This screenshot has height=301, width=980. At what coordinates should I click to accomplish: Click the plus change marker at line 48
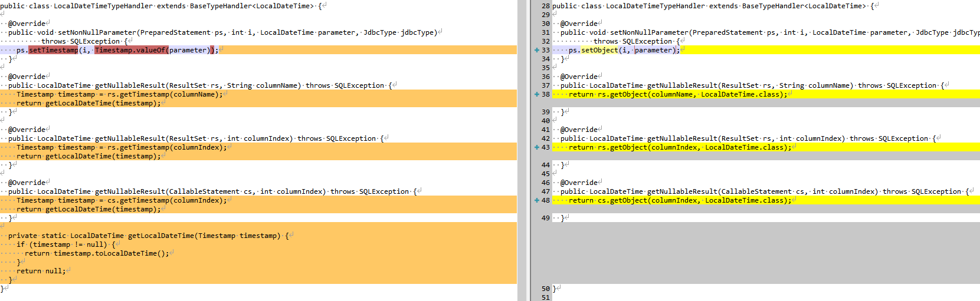(536, 200)
